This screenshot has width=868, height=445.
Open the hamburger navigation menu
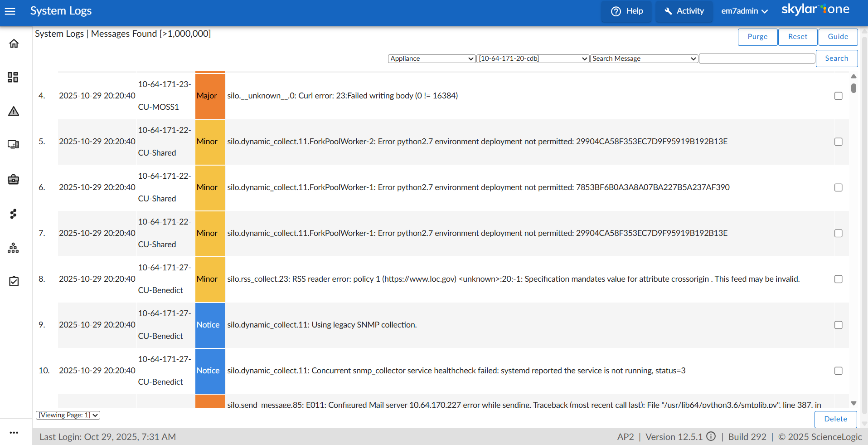point(10,11)
